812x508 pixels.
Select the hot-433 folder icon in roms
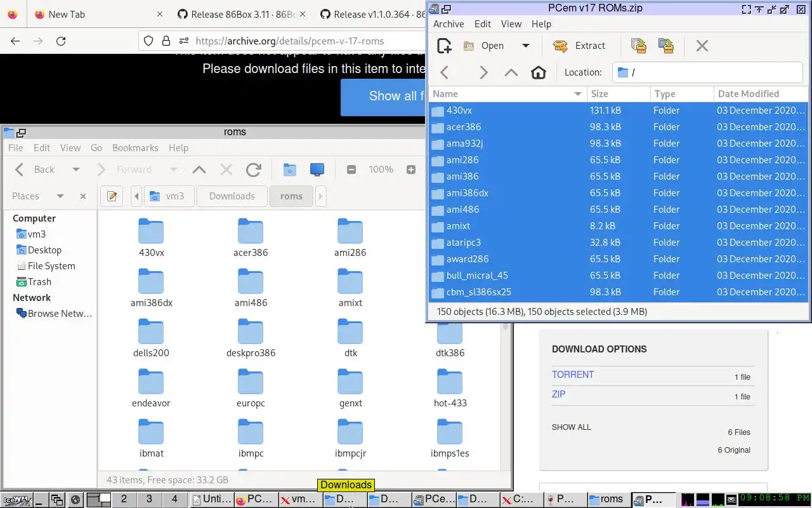click(450, 382)
